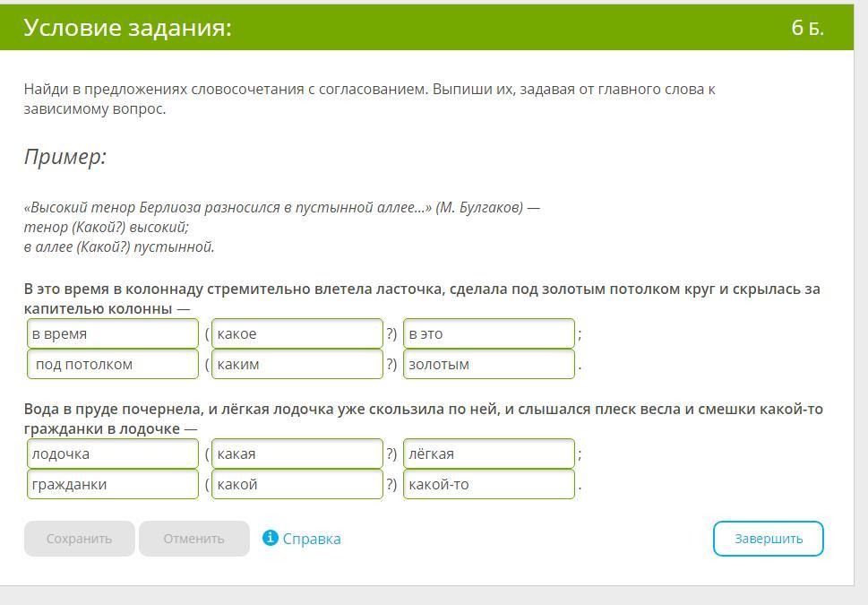Click the '6 Б.' points label

click(x=808, y=27)
